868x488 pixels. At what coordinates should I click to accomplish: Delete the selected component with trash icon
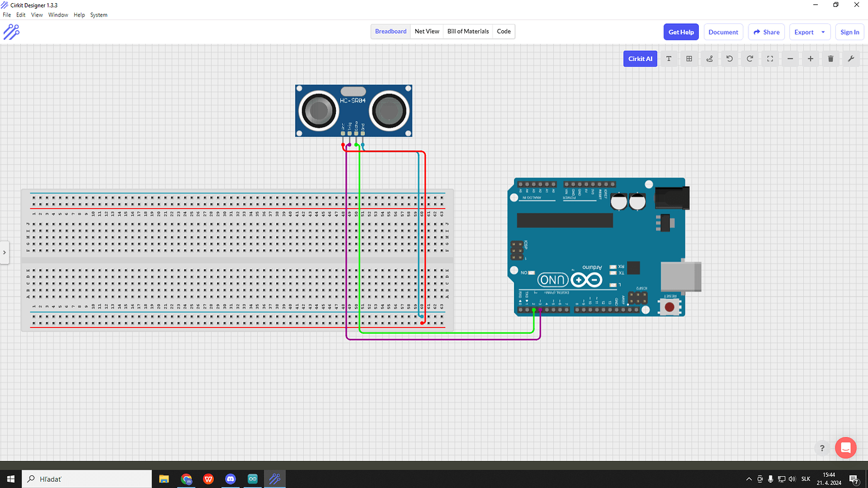click(830, 58)
